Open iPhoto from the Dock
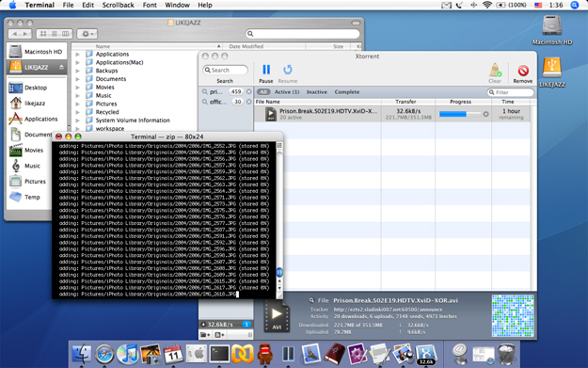This screenshot has width=588, height=368. (151, 354)
